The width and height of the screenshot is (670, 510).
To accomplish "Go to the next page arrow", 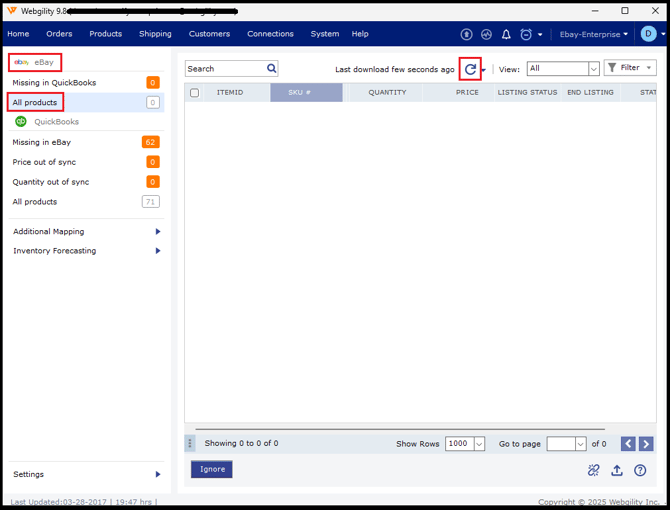I will (x=646, y=444).
